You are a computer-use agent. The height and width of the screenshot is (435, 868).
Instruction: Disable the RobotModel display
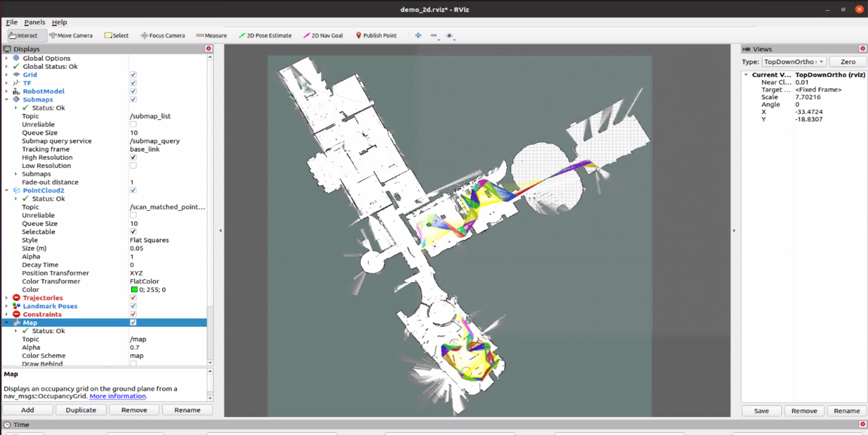click(x=133, y=91)
